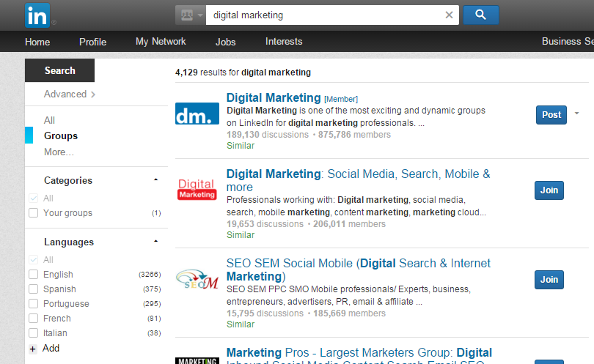Screen dimensions: 594x364
Task: Click the blue magnifier search button
Action: click(x=481, y=15)
